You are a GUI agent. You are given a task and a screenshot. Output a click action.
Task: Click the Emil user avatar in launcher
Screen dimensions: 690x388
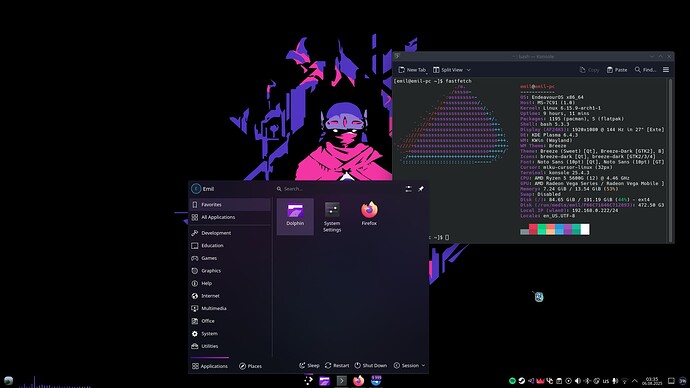point(196,189)
